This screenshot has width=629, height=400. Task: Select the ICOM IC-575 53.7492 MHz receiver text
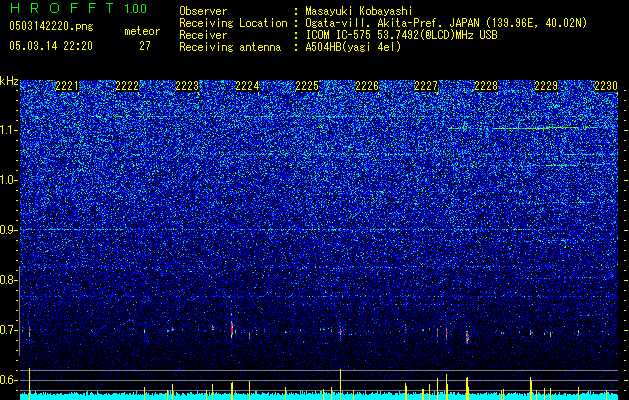(401, 35)
